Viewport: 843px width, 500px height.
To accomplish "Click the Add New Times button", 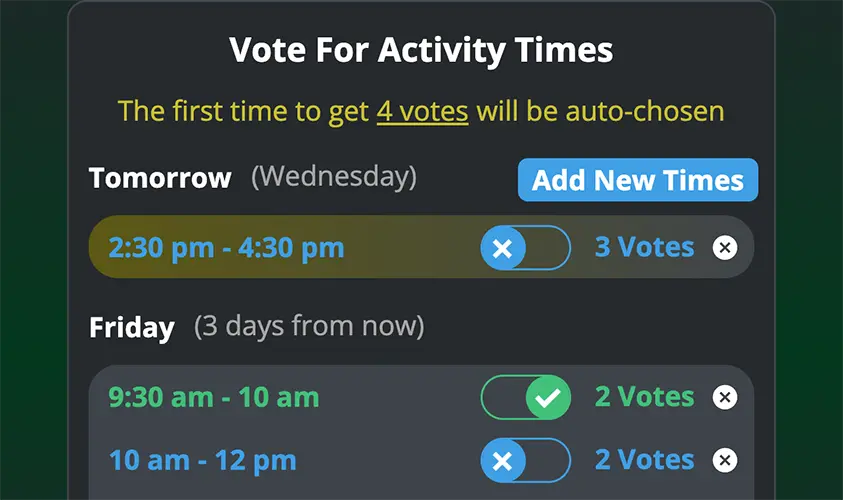I will pyautogui.click(x=638, y=180).
